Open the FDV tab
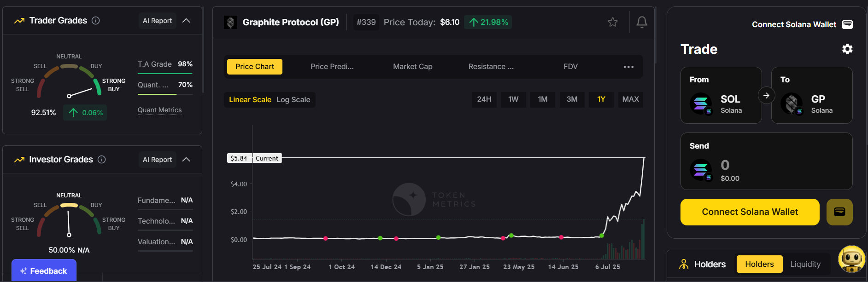 click(x=570, y=67)
